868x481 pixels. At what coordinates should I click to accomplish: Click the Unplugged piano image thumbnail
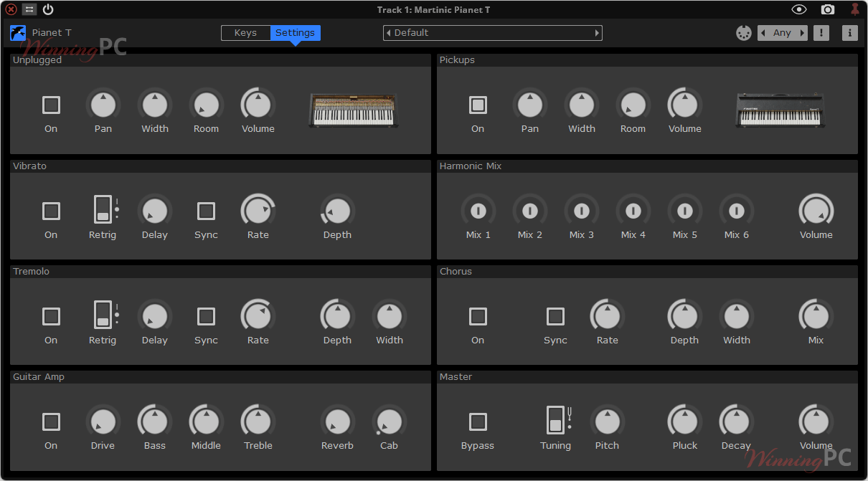point(354,110)
